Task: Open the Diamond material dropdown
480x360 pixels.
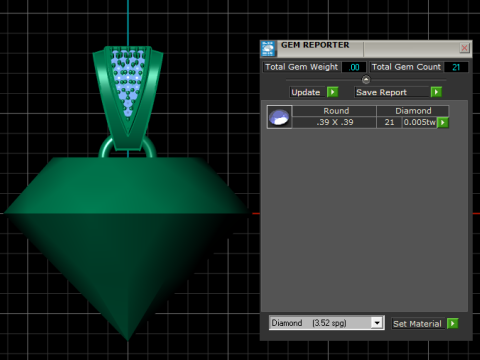Action: pyautogui.click(x=377, y=323)
